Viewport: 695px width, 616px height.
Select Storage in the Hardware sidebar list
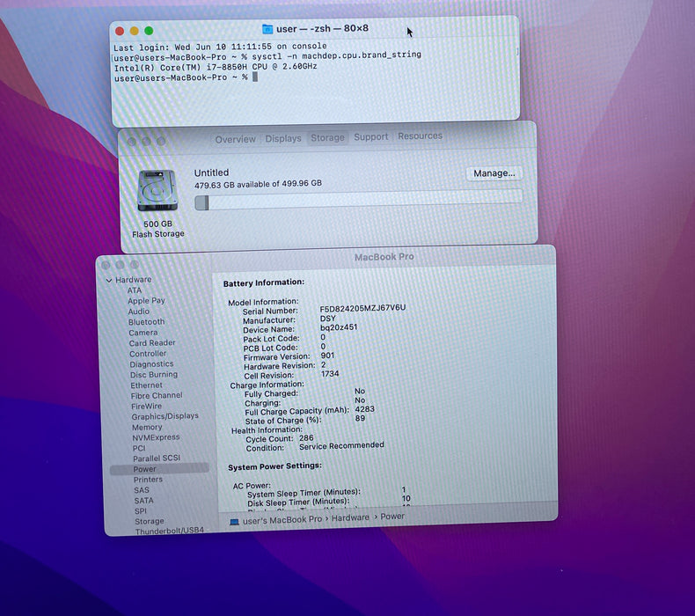point(150,522)
